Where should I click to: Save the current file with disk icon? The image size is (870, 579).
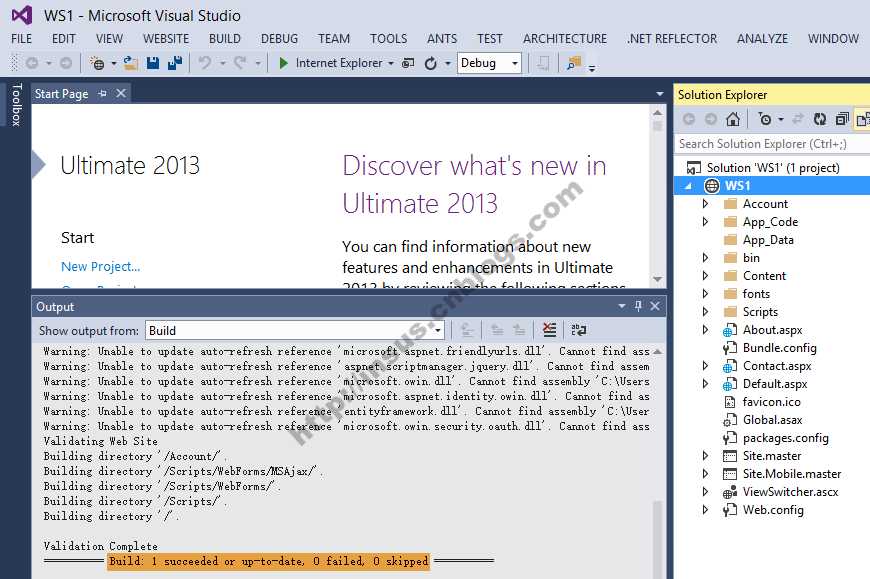pos(153,63)
